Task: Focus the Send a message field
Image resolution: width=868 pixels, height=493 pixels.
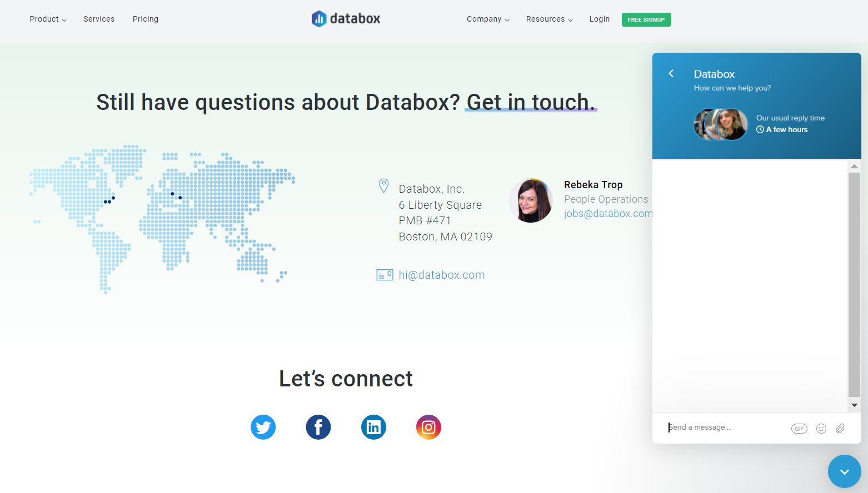Action: (725, 427)
